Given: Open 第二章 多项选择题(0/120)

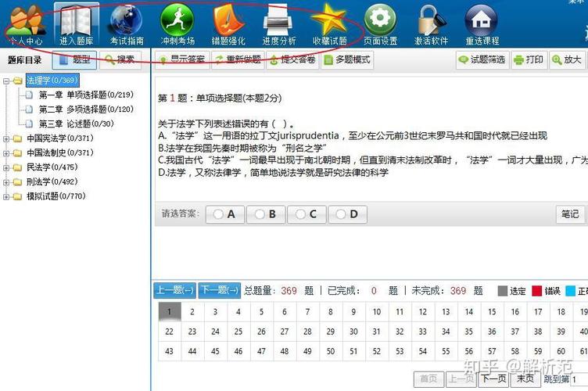Looking at the screenshot, I should (x=86, y=109).
